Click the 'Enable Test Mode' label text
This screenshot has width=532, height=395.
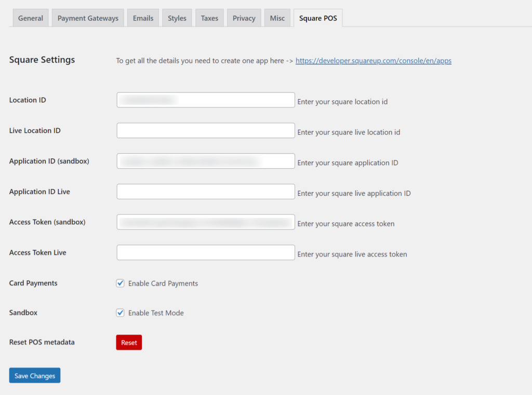tap(156, 313)
